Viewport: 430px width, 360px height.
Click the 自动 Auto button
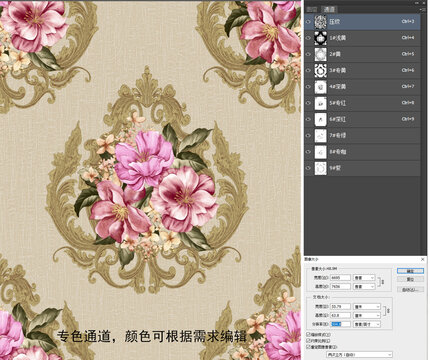tap(410, 290)
